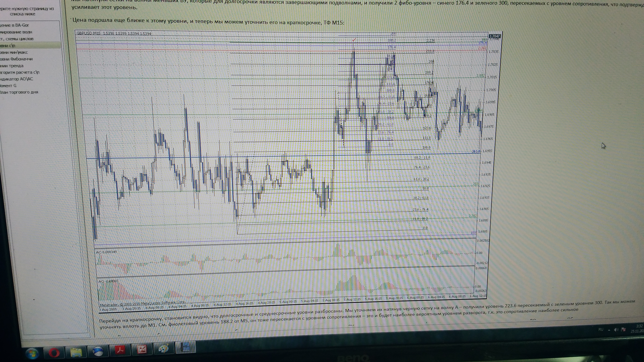
Task: Launch Opera browser from the taskbar
Action: 54,353
